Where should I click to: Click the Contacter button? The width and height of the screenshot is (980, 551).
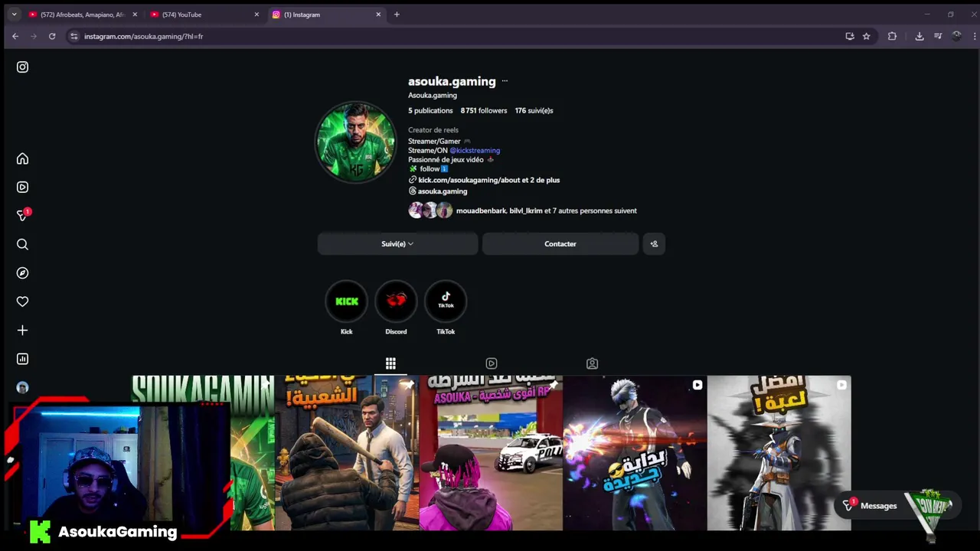point(560,244)
